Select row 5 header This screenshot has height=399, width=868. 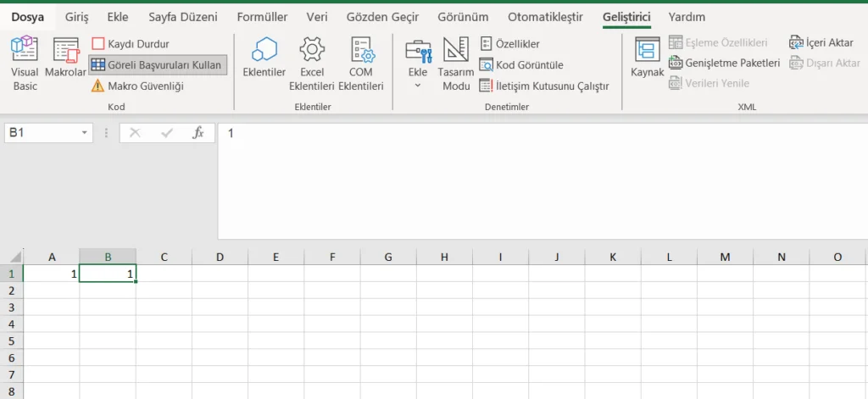(x=12, y=341)
